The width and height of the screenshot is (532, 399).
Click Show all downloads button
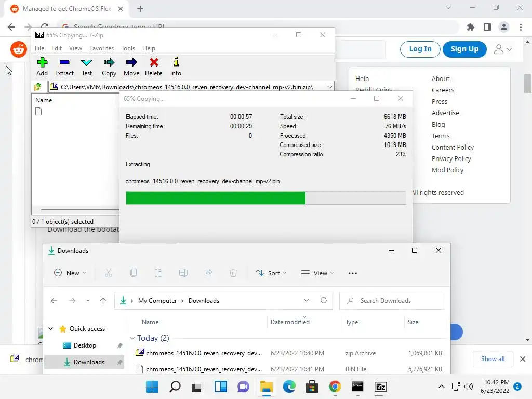point(493,359)
